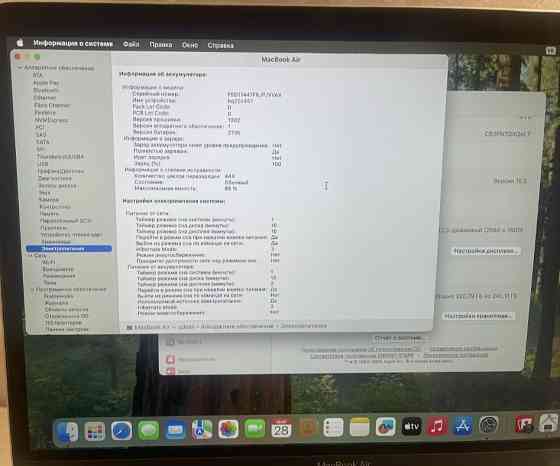Select Thunderbolt/USB4 in the sidebar
Image resolution: width=560 pixels, height=466 pixels.
(x=60, y=156)
